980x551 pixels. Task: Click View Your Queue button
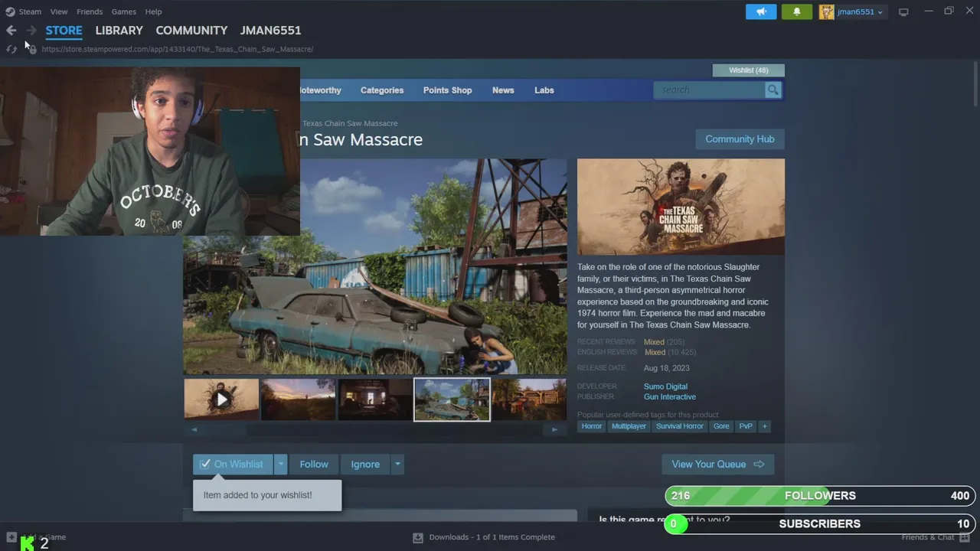pyautogui.click(x=717, y=464)
